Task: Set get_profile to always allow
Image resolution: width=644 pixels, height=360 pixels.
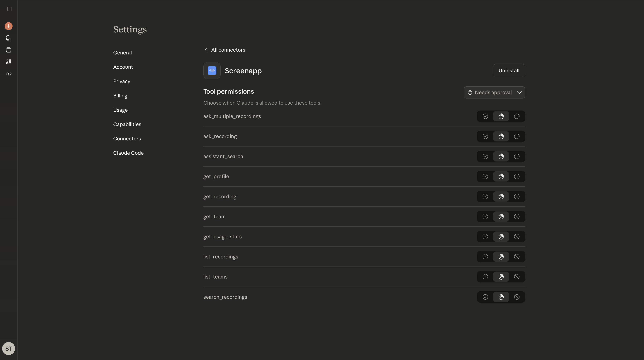Action: point(485,176)
